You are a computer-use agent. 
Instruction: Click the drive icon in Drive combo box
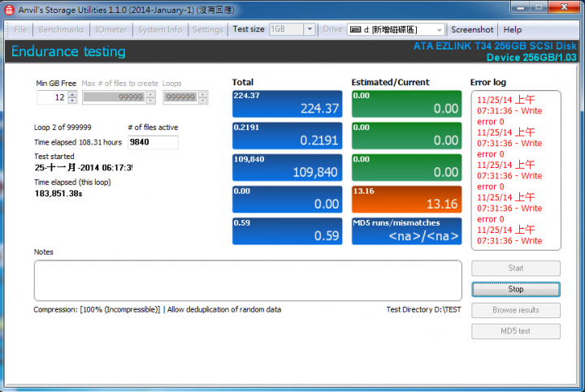(355, 29)
